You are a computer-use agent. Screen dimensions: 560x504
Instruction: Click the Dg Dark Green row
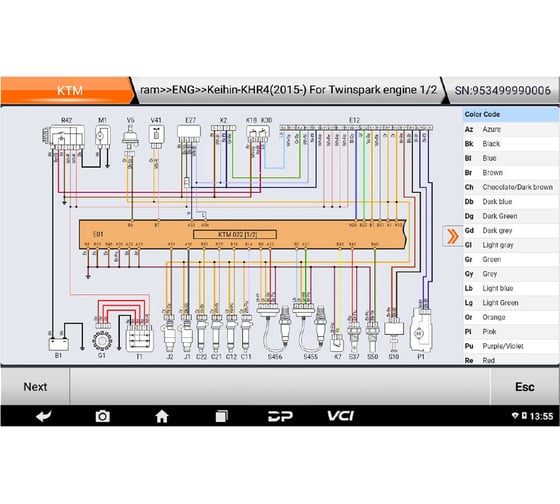click(x=511, y=216)
